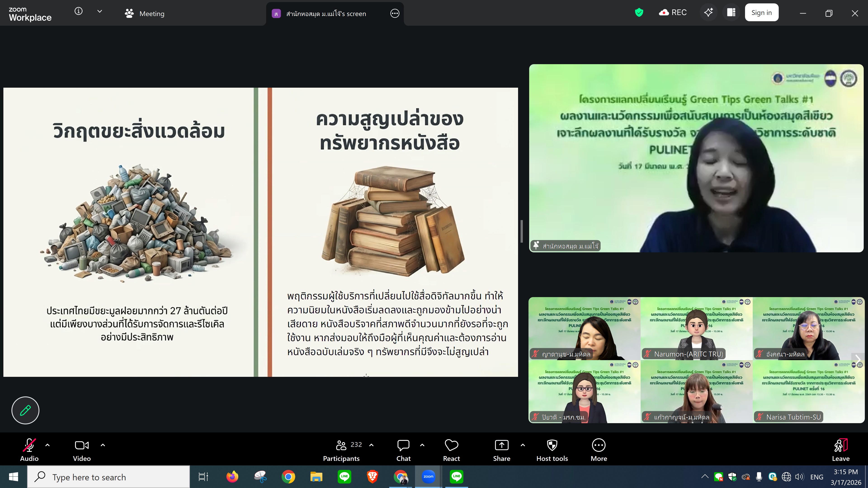Open the More options ellipsis
Image resolution: width=868 pixels, height=488 pixels.
[x=598, y=450]
